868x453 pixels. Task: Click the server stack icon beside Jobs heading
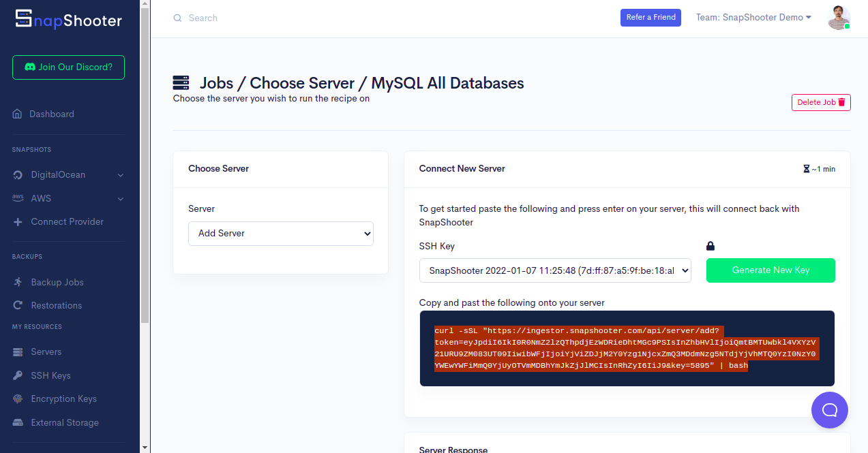[x=181, y=83]
